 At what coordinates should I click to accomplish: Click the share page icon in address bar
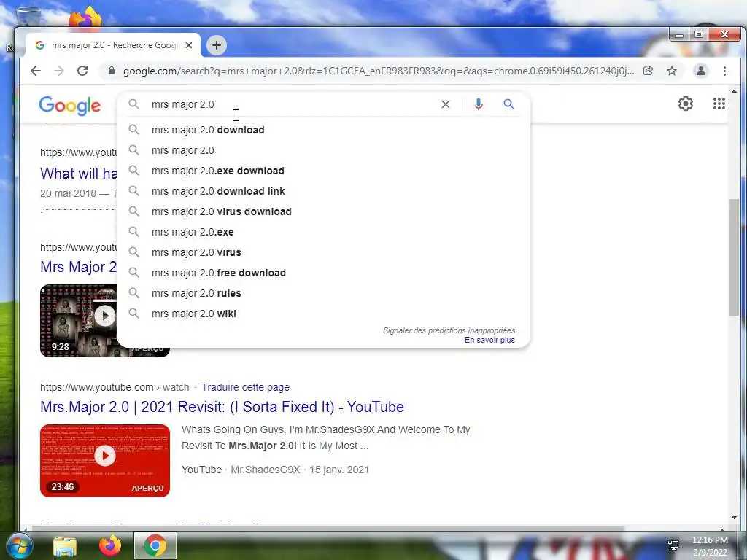pos(648,71)
